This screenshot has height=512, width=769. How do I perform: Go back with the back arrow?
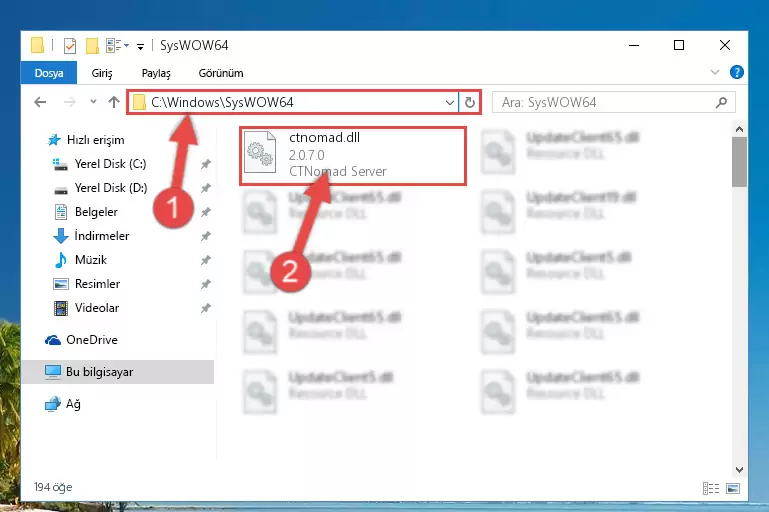(x=40, y=102)
